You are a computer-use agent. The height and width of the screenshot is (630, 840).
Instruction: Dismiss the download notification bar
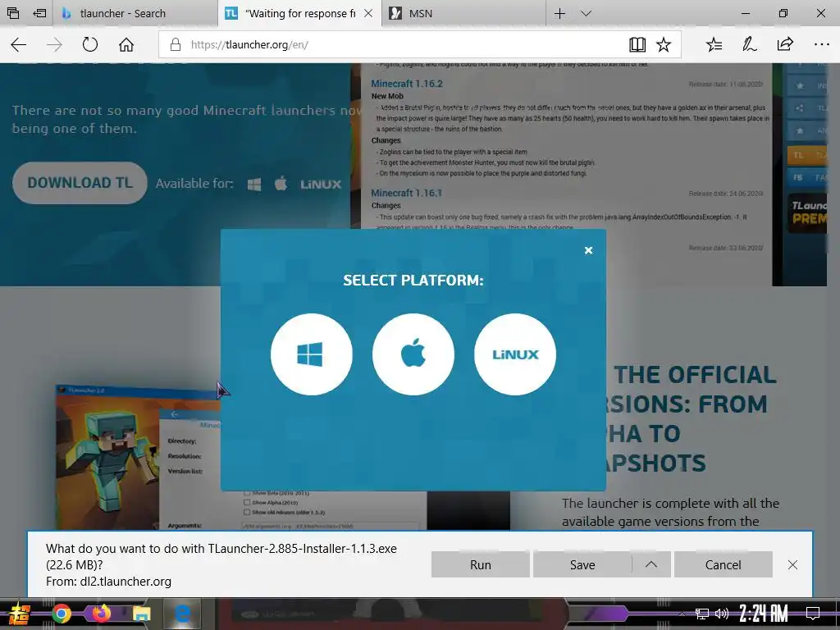[793, 564]
